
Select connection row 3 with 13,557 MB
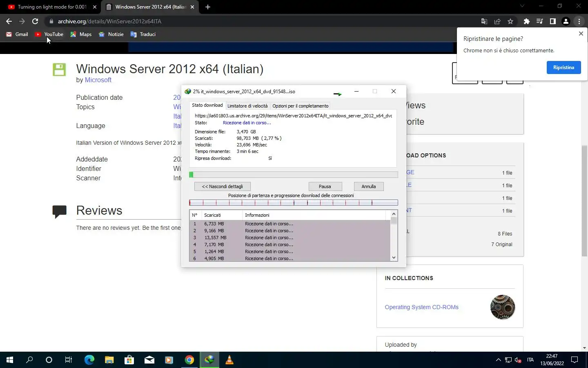[290, 238]
